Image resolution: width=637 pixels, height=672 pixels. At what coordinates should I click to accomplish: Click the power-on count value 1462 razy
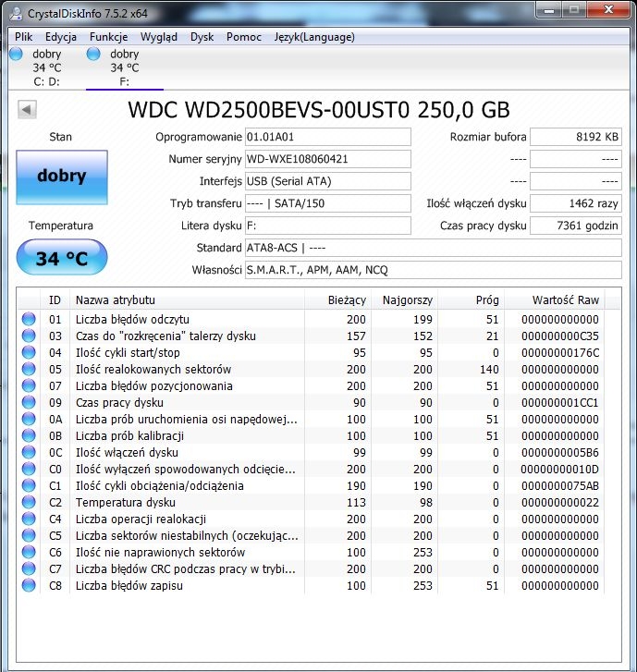(x=576, y=203)
